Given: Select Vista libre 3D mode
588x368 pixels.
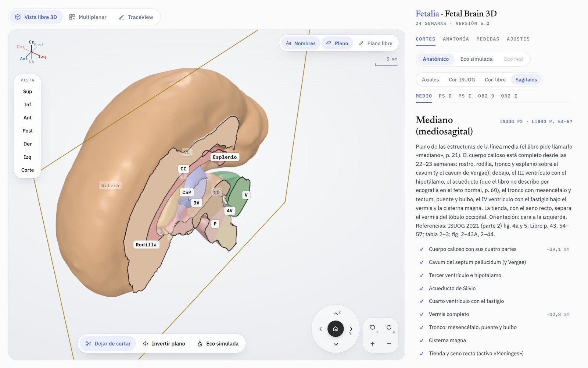Looking at the screenshot, I should click(36, 17).
